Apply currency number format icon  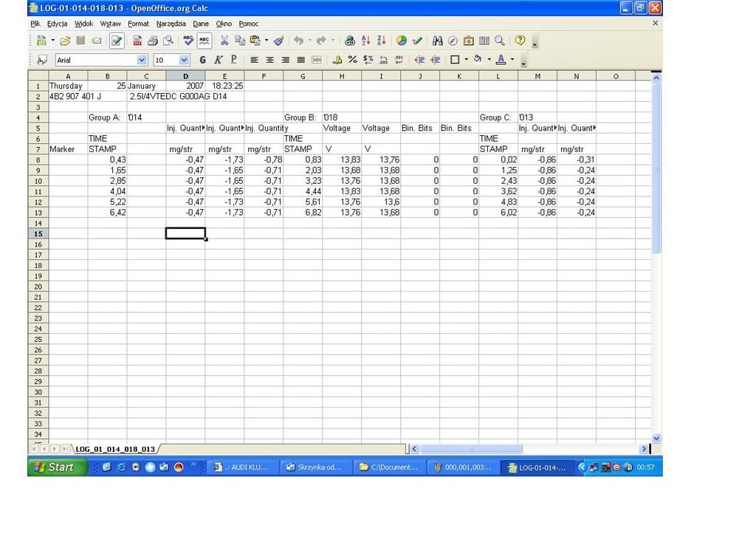[x=368, y=60]
